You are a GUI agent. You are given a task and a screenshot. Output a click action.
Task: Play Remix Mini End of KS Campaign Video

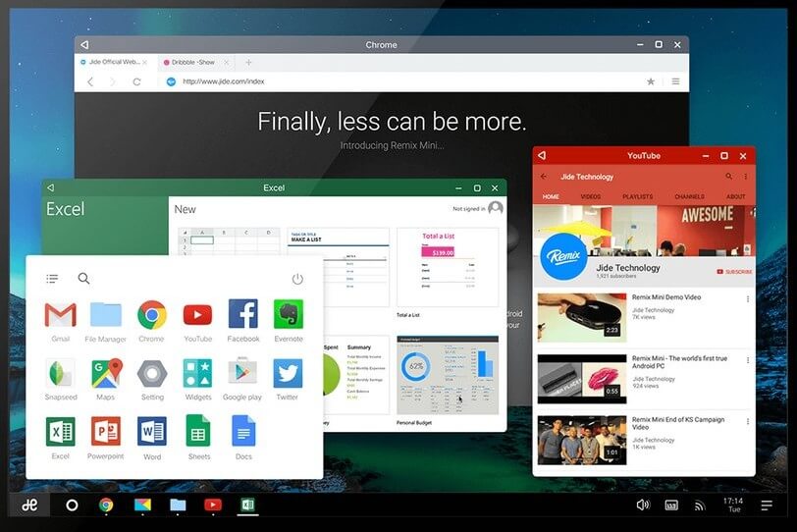click(582, 440)
